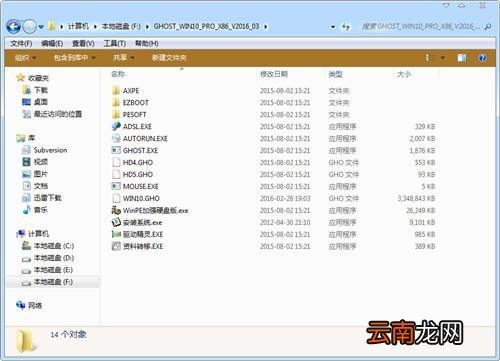Sort by the 大小 column header

404,74
